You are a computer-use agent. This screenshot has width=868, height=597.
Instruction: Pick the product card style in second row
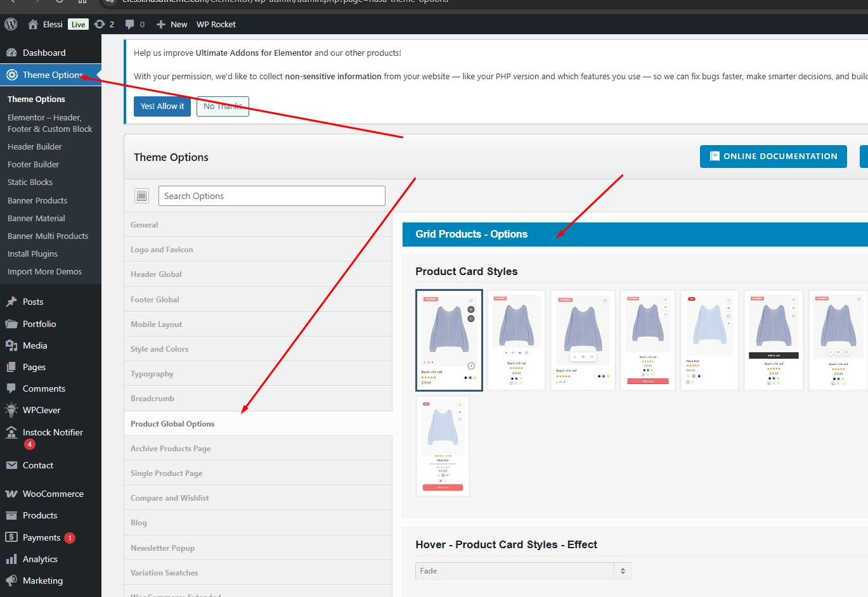443,446
